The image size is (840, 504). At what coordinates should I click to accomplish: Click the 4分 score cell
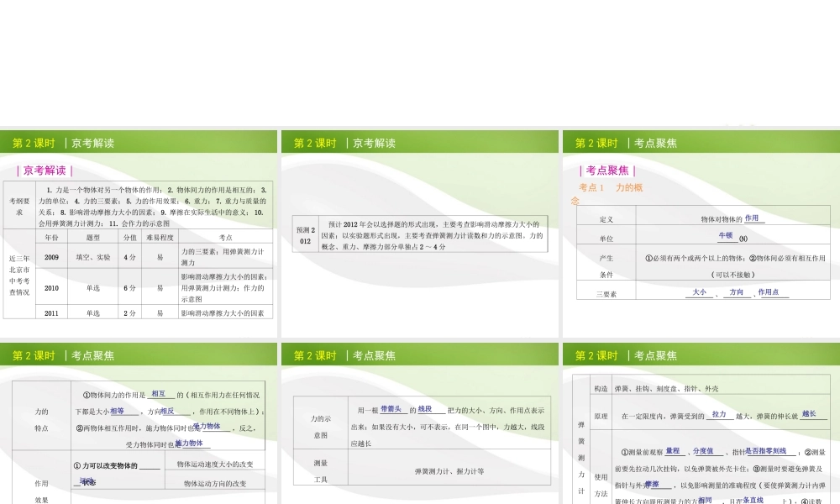(x=129, y=257)
